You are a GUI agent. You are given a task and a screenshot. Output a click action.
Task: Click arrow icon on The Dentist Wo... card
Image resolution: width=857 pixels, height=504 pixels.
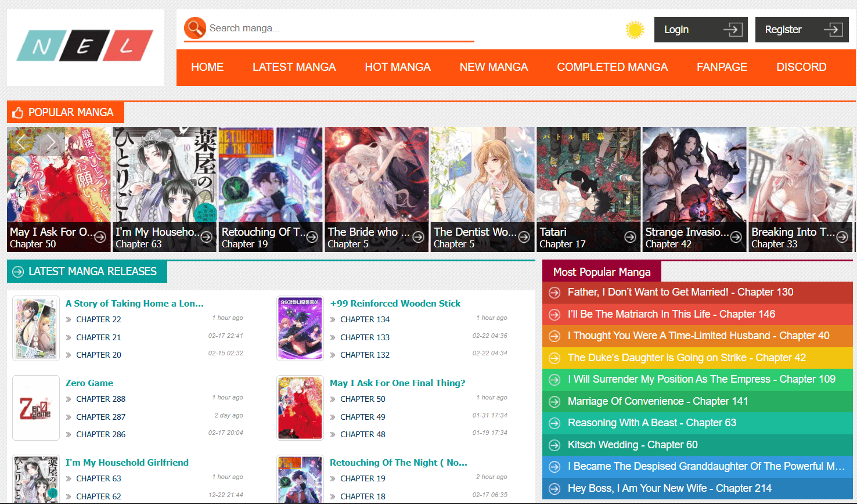524,237
